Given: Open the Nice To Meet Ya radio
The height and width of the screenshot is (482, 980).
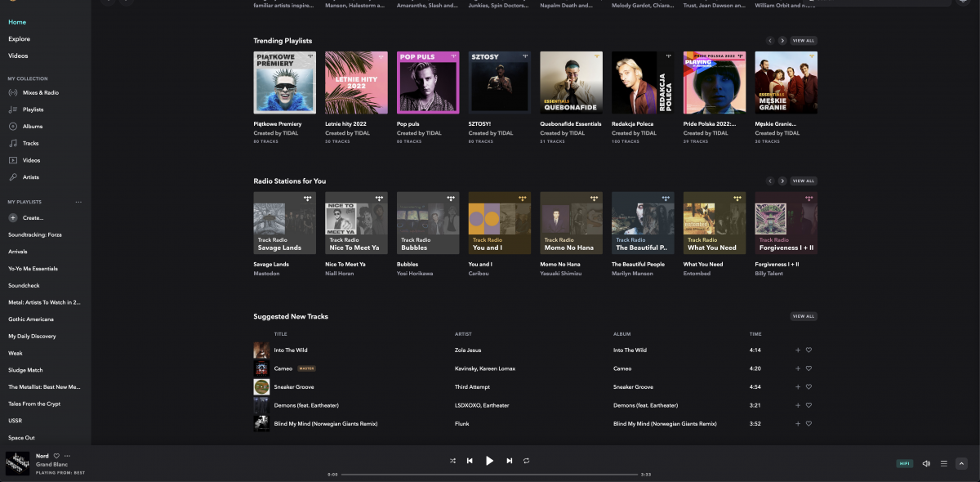Looking at the screenshot, I should tap(356, 223).
